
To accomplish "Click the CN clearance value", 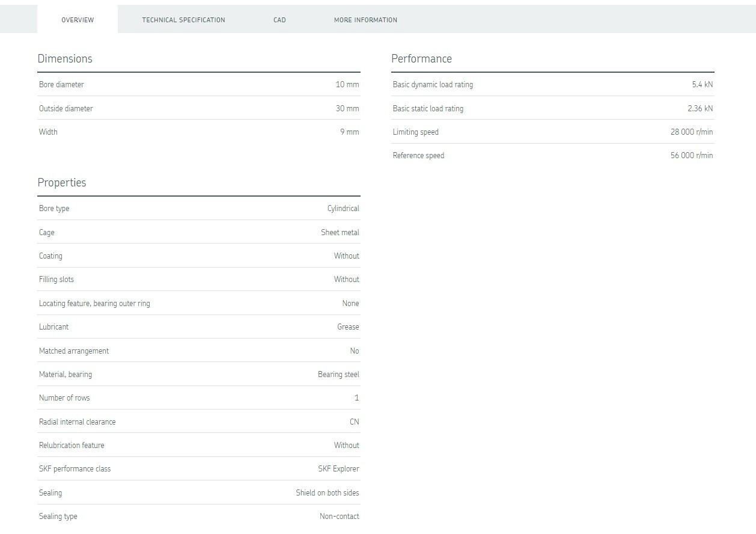I will (x=355, y=422).
